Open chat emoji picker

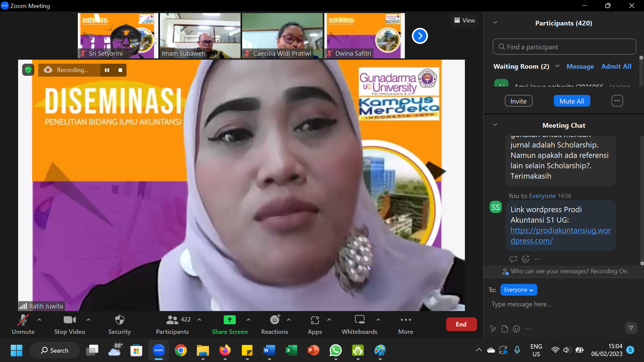tap(517, 329)
